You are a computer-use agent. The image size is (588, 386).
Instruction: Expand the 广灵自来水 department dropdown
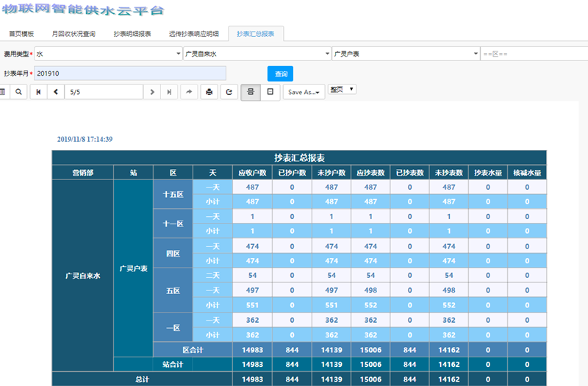click(x=257, y=54)
